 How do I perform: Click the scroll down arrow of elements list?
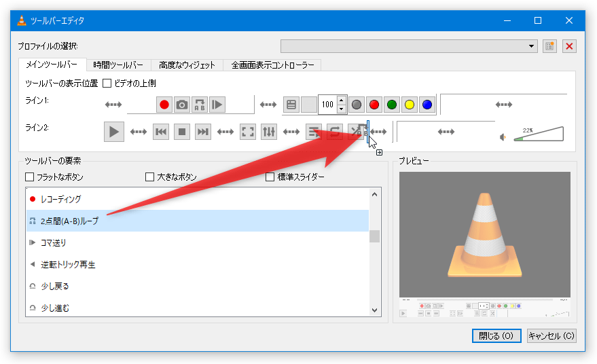point(375,310)
